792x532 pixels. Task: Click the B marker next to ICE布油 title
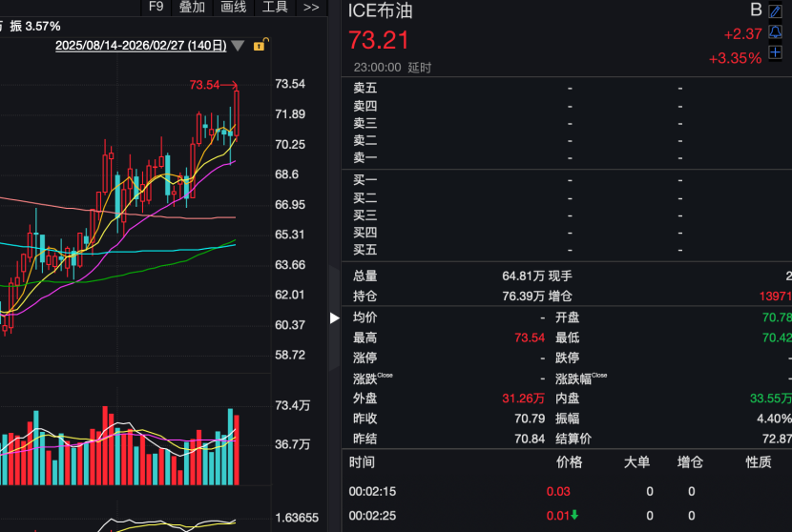(x=756, y=10)
